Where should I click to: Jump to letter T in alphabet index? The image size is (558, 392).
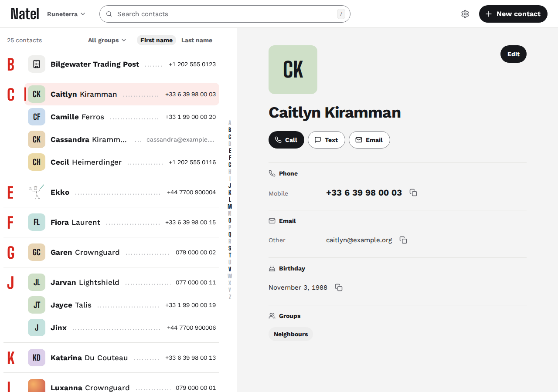[230, 255]
